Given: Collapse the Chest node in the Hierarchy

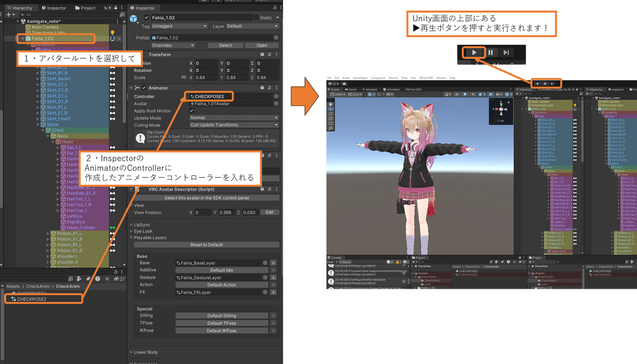Looking at the screenshot, I should point(43,131).
